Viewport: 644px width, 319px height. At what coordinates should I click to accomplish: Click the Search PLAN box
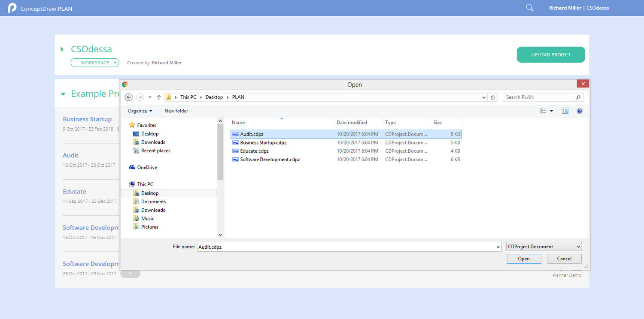pyautogui.click(x=543, y=97)
